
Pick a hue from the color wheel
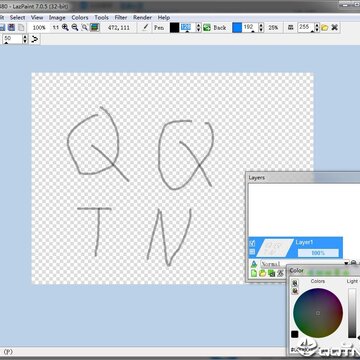pyautogui.click(x=318, y=313)
